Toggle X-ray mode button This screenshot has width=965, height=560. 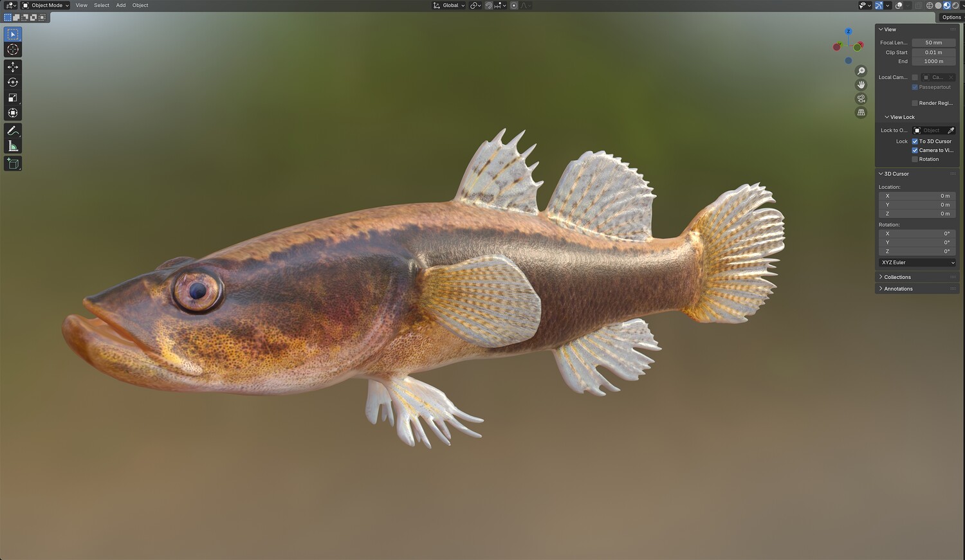pyautogui.click(x=919, y=5)
